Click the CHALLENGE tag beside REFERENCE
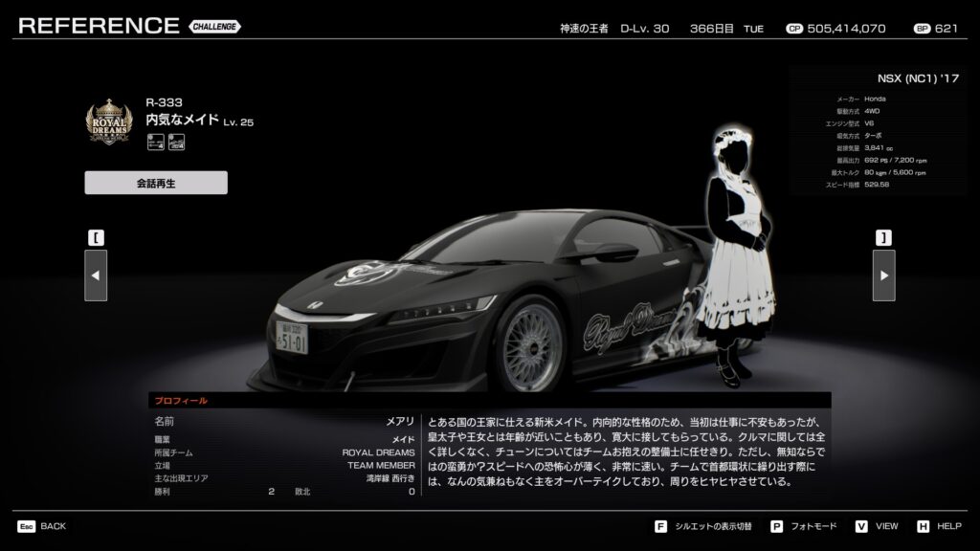The image size is (980, 551). (x=214, y=27)
